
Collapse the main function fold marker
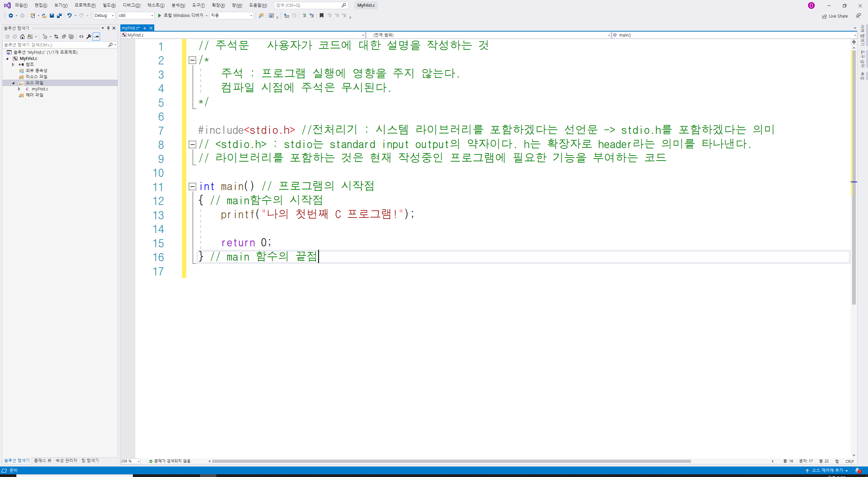[192, 186]
